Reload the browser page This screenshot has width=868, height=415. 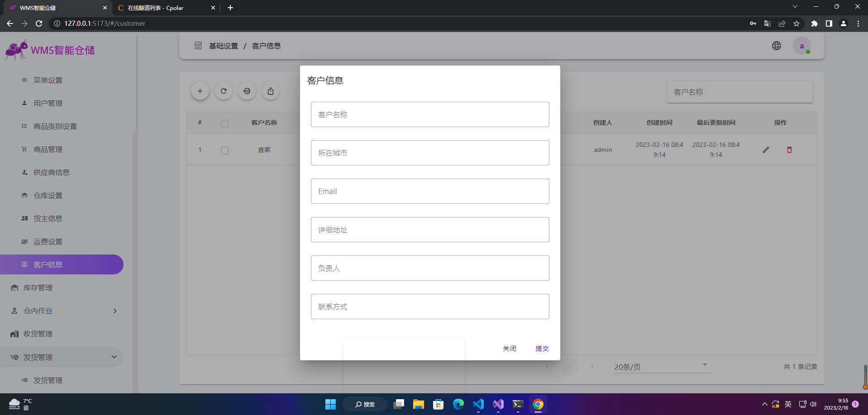click(x=39, y=24)
